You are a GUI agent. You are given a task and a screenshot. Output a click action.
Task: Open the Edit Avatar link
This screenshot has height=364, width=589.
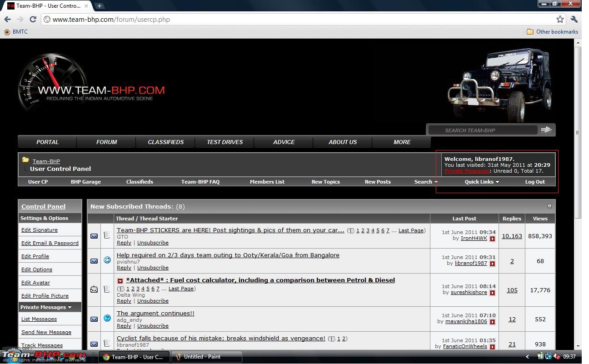click(35, 283)
